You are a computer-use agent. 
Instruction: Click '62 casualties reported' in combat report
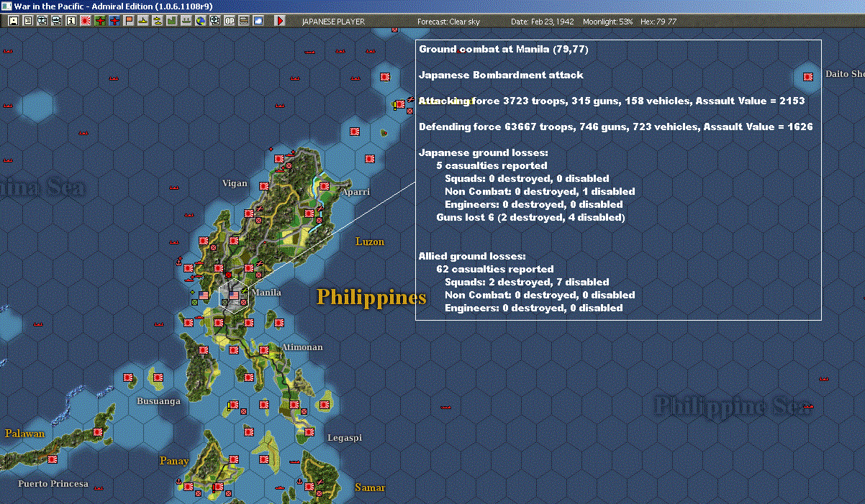coord(494,269)
